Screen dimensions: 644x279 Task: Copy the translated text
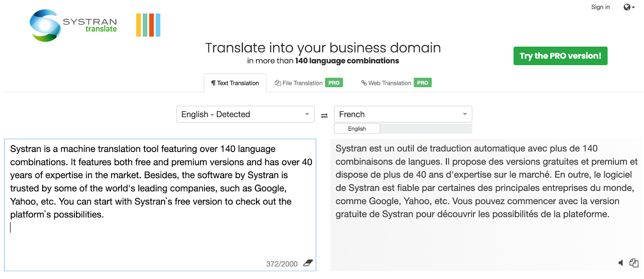pos(634,263)
